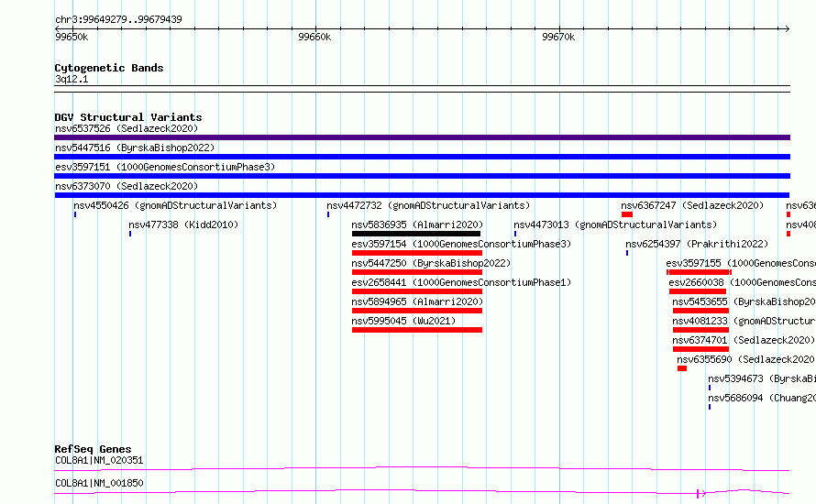
Task: Click the 99650k ruler position marker
Action: tap(72, 37)
